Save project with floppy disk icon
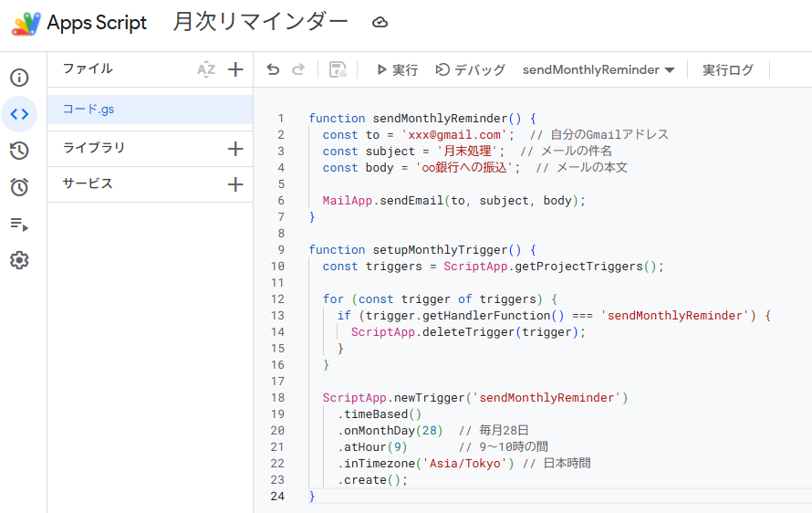This screenshot has height=513, width=812. tap(338, 69)
